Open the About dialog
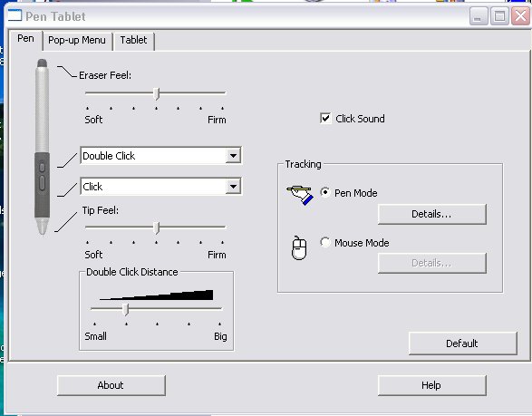This screenshot has height=416, width=532. pos(111,385)
